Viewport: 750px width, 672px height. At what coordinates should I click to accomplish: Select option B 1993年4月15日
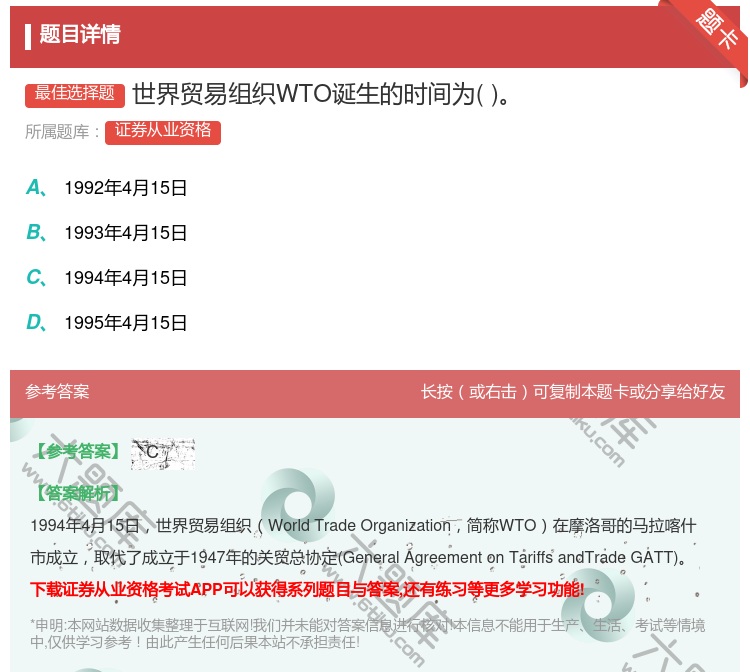(106, 233)
